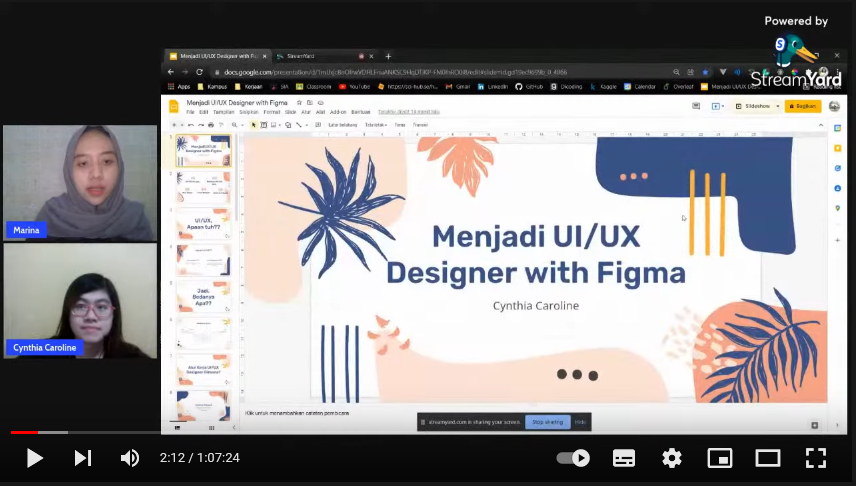The image size is (856, 486).
Task: Open the YouTube bookmark
Action: coord(354,86)
